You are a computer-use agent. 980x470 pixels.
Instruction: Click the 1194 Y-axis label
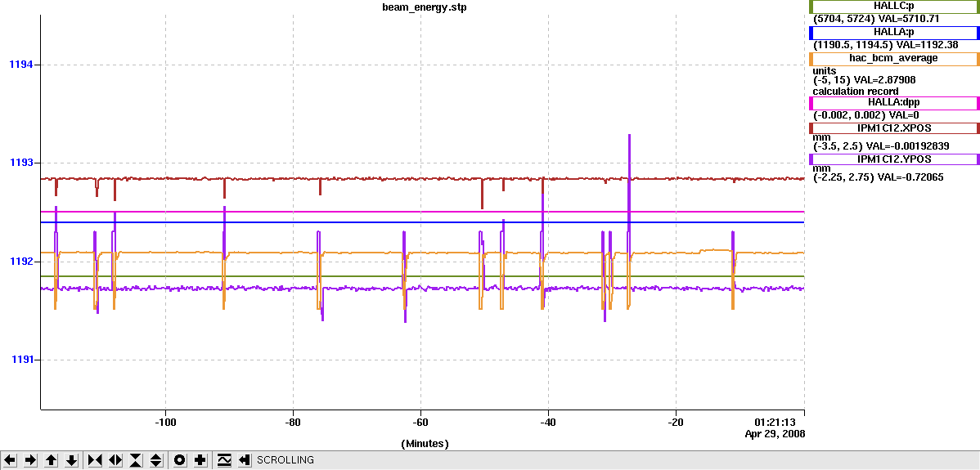[x=20, y=65]
